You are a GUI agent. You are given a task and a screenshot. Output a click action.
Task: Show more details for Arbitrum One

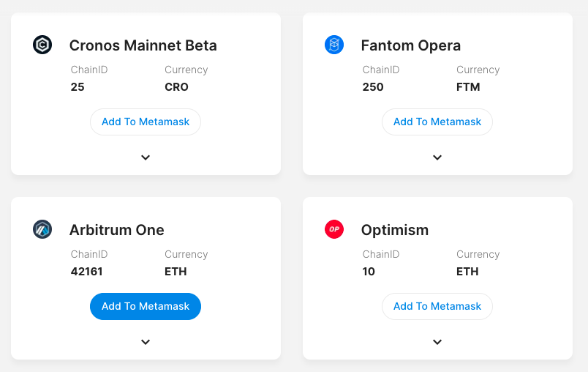coord(146,342)
